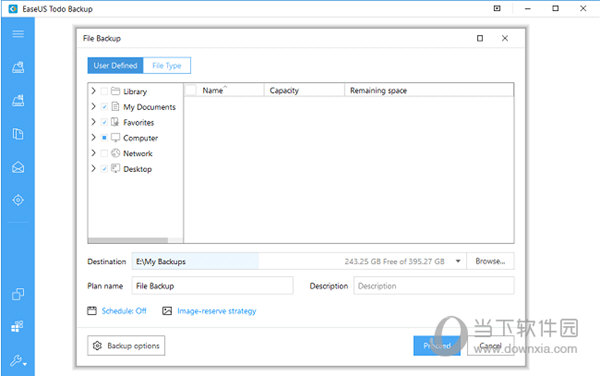
Task: Click the calendar icon beside Schedule
Action: (92, 311)
